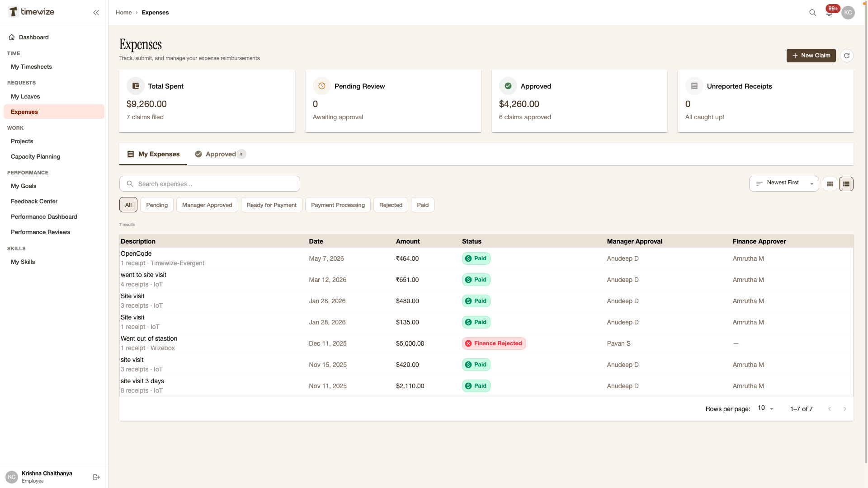868x488 pixels.
Task: Click the Dashboard home icon in sidebar
Action: click(x=12, y=38)
